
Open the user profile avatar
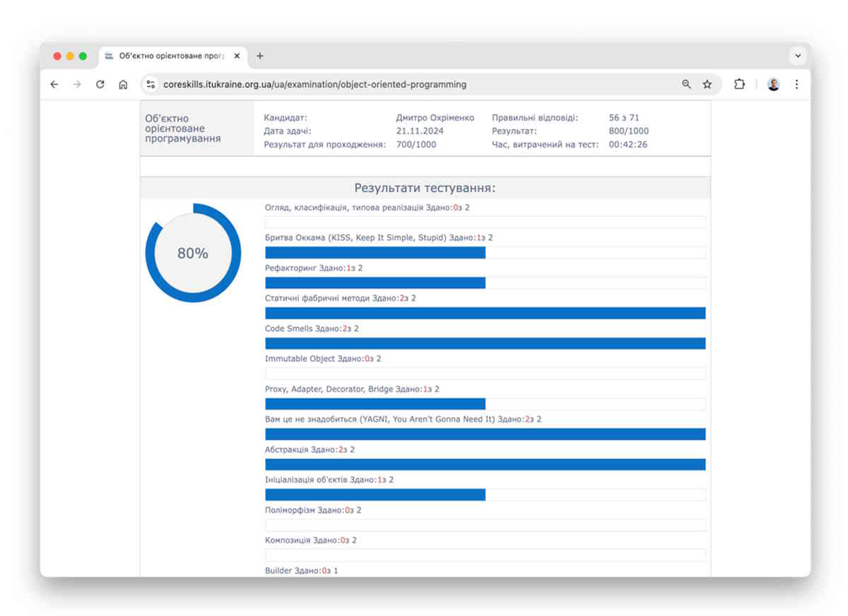[x=774, y=84]
